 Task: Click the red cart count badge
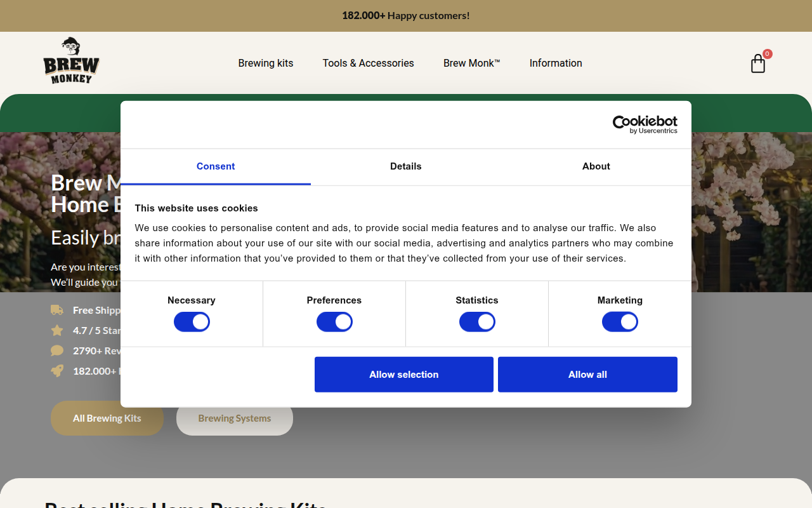tap(768, 54)
